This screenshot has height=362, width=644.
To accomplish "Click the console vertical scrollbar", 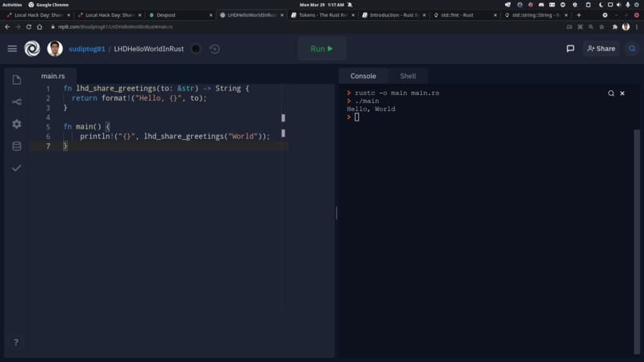I will click(x=637, y=241).
